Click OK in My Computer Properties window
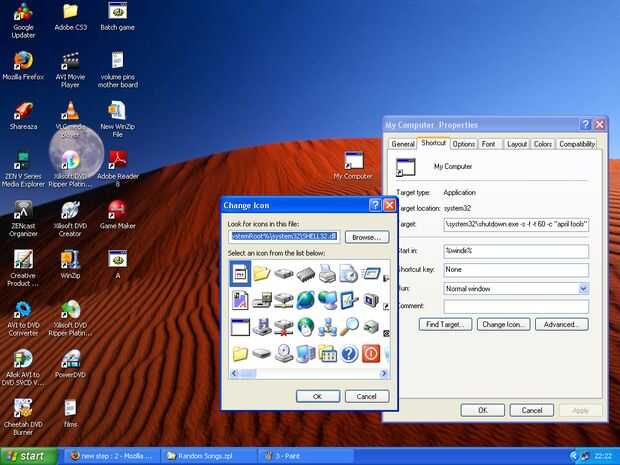 [483, 410]
